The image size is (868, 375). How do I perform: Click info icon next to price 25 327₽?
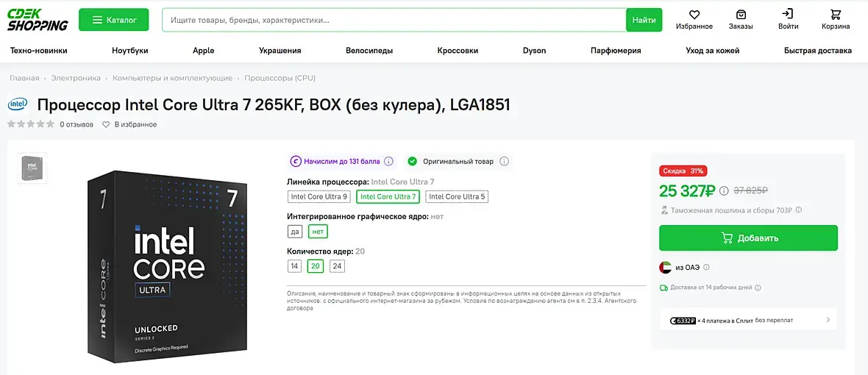(724, 191)
